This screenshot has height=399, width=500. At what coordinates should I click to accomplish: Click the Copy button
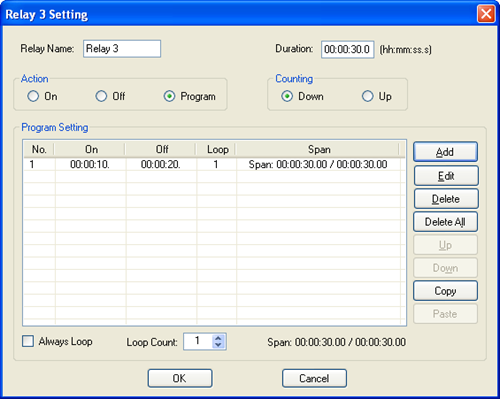(x=445, y=291)
